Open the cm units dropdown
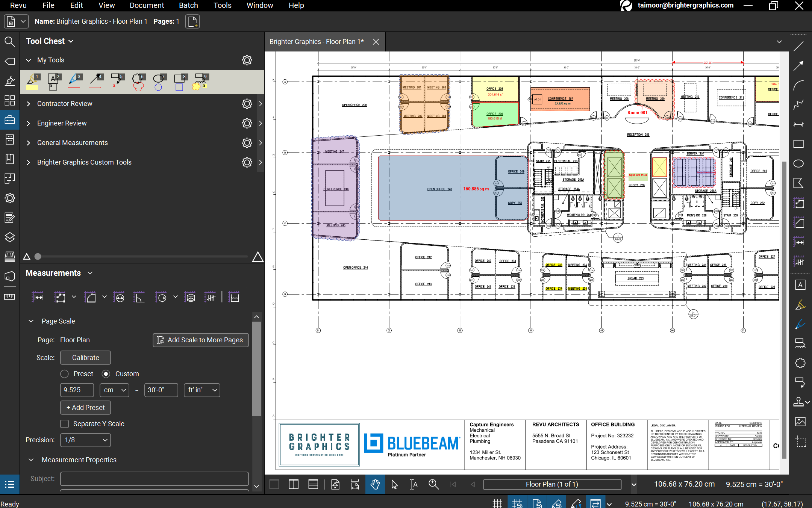The width and height of the screenshot is (812, 508). click(114, 390)
